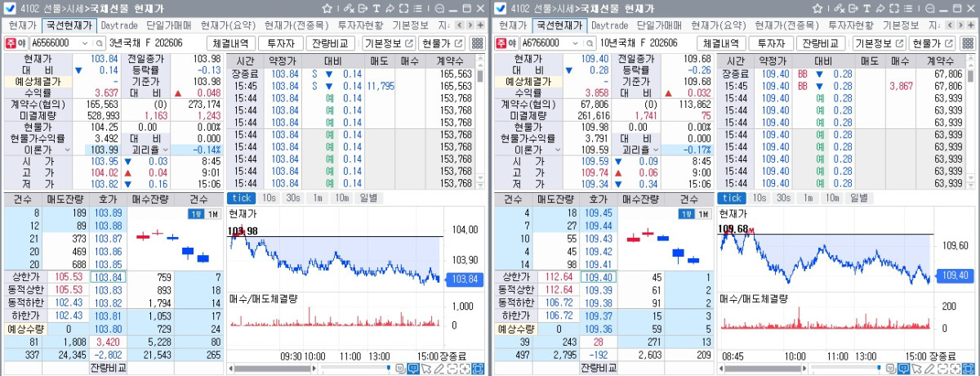This screenshot has height=376, width=980.
Task: Toggle 주야 session button in left window
Action: 15,43
